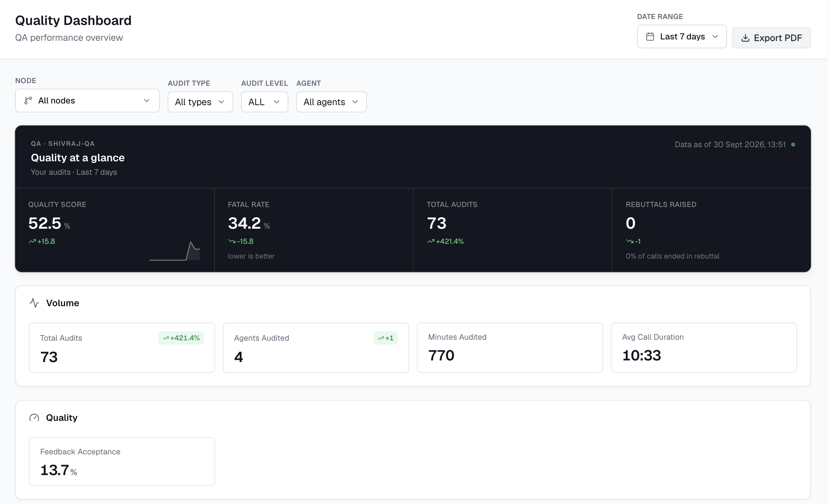Image resolution: width=828 pixels, height=504 pixels.
Task: Click the +421.4% badge on Total Audits card
Action: tap(181, 338)
